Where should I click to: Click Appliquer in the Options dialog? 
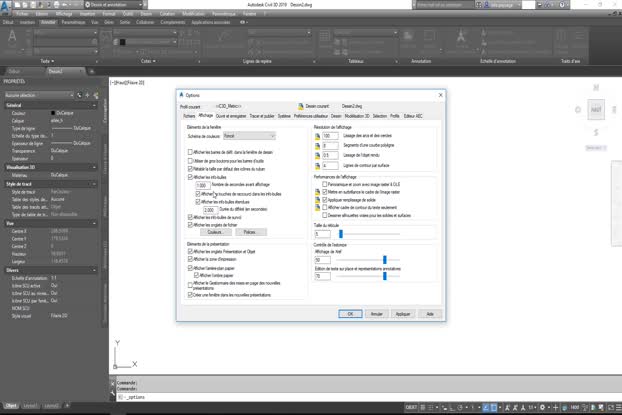pos(403,314)
